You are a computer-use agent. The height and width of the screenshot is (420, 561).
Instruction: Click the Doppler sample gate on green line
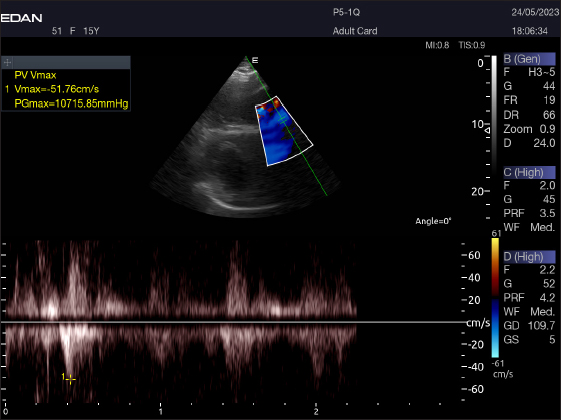tap(283, 121)
